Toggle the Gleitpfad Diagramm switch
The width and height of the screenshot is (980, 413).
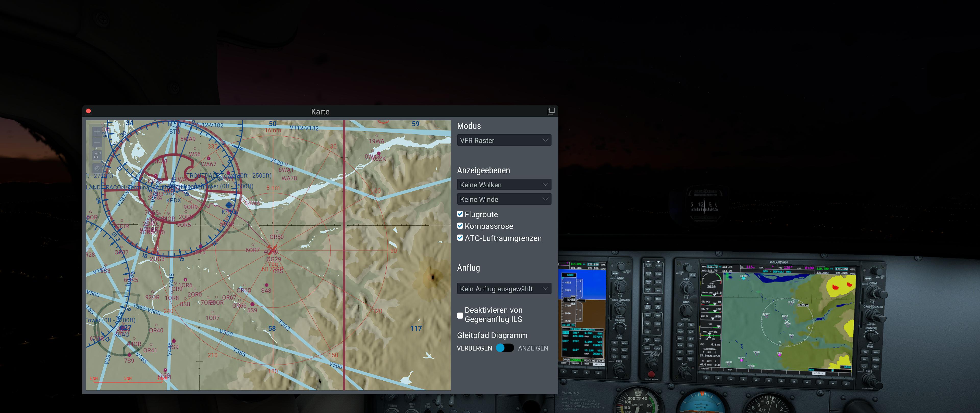tap(505, 348)
